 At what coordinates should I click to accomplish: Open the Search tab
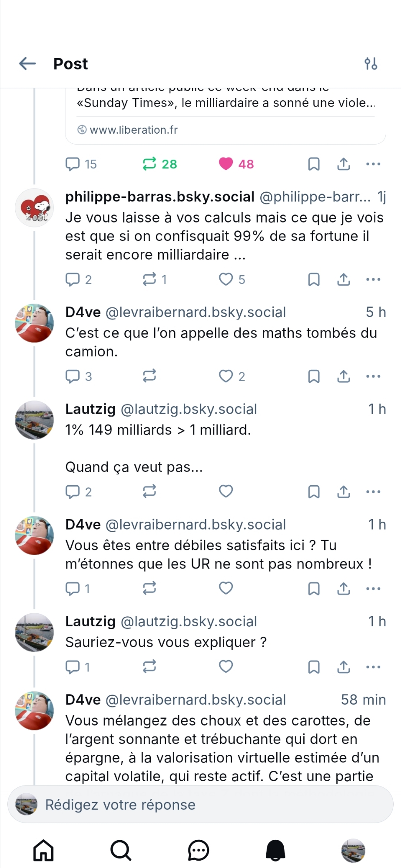(120, 850)
